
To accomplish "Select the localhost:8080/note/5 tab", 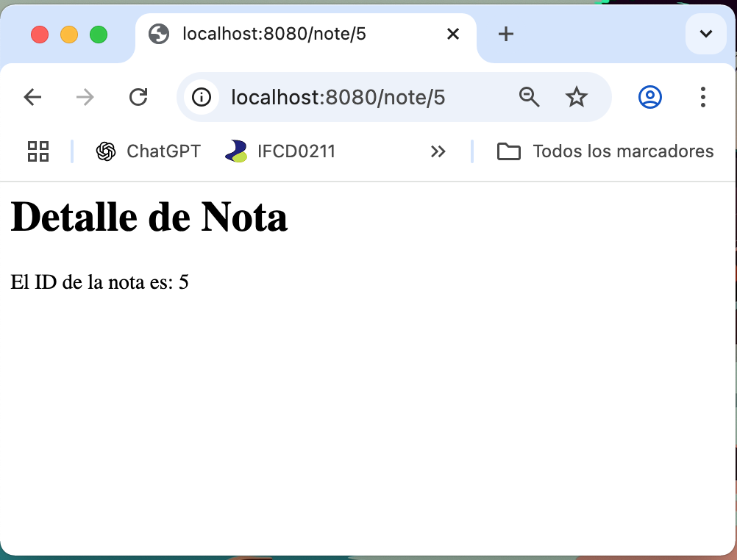I will [294, 34].
